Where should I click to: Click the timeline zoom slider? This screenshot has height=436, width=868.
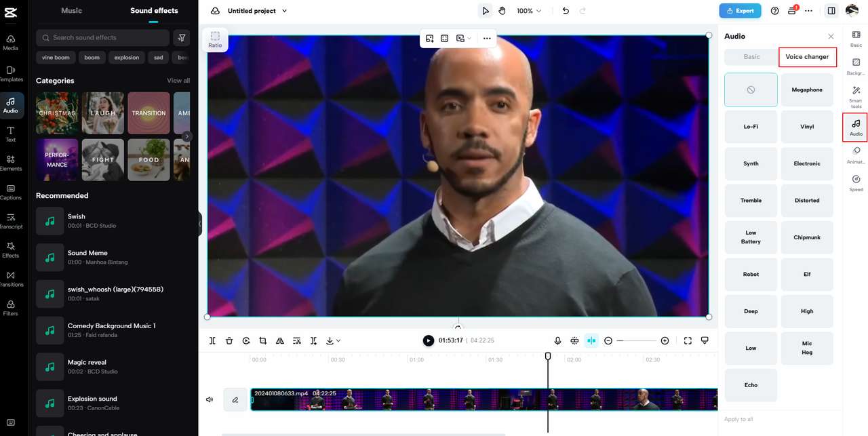[x=637, y=340]
